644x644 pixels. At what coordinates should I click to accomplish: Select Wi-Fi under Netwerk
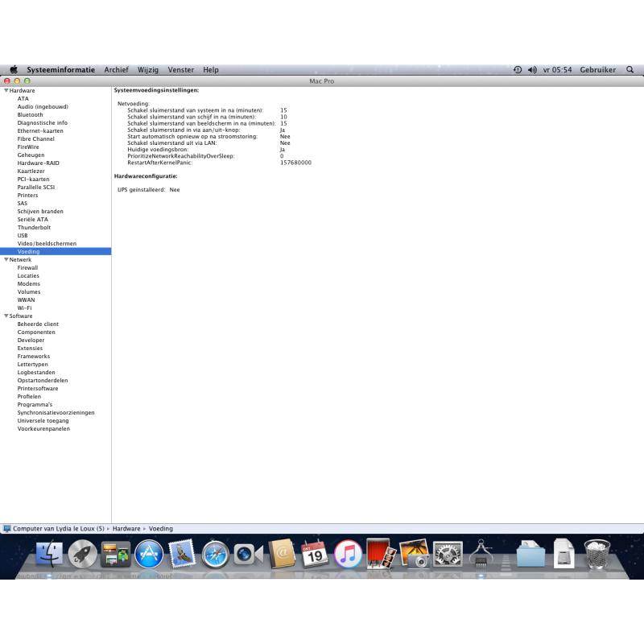tap(24, 308)
